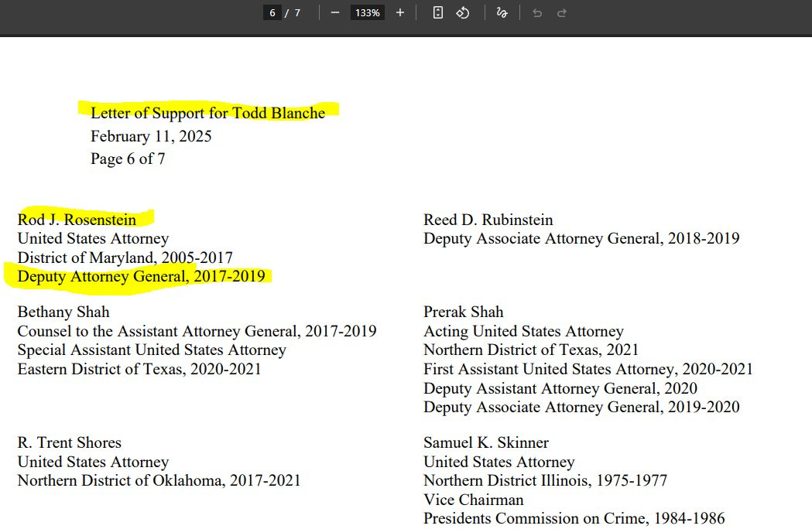This screenshot has height=529, width=812.
Task: Click highlighted Deputy Attorney General, 2017-2019
Action: tap(142, 276)
